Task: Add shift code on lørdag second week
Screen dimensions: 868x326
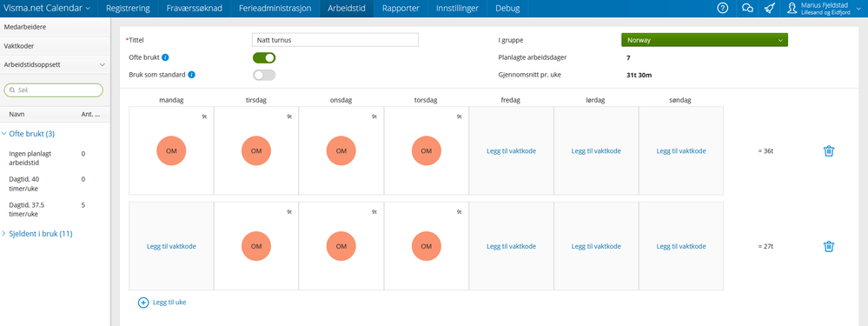Action: (596, 246)
